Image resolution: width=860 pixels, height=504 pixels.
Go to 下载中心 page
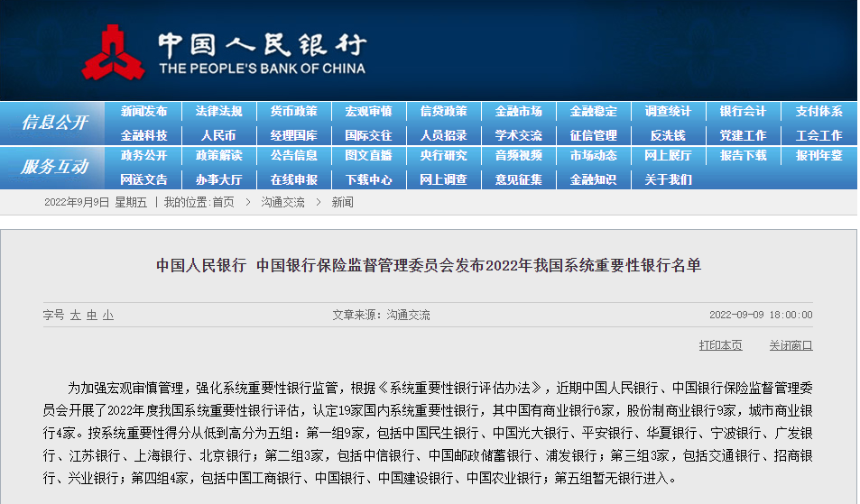pyautogui.click(x=368, y=179)
